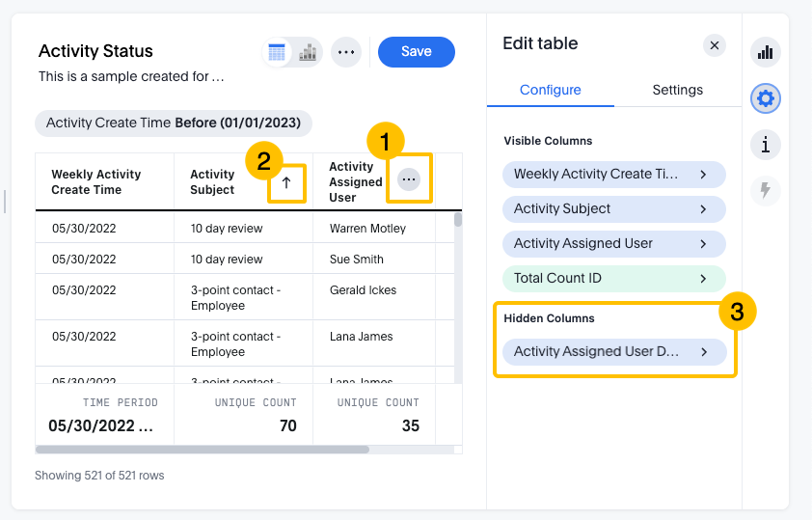The width and height of the screenshot is (812, 520).
Task: Expand Weekly Activity Create Time column
Action: pyautogui.click(x=613, y=174)
